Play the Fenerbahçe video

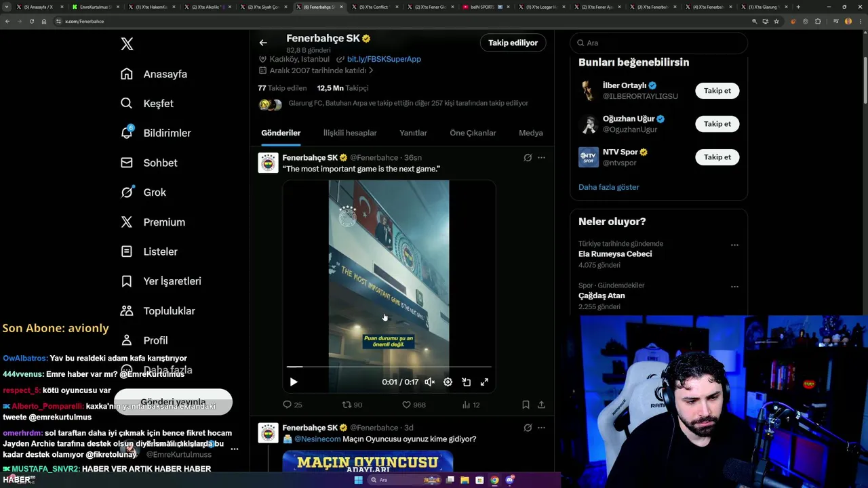click(294, 382)
